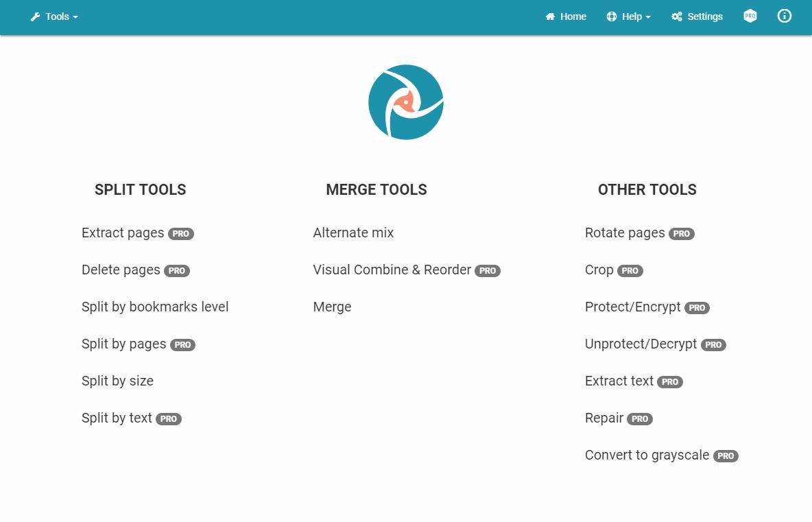This screenshot has height=522, width=812.
Task: Open Convert to grayscale tool
Action: [x=647, y=455]
